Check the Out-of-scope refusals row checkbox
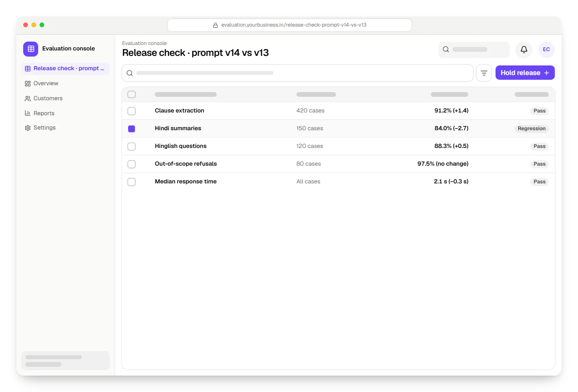Image resolution: width=578 pixels, height=392 pixels. tap(132, 164)
